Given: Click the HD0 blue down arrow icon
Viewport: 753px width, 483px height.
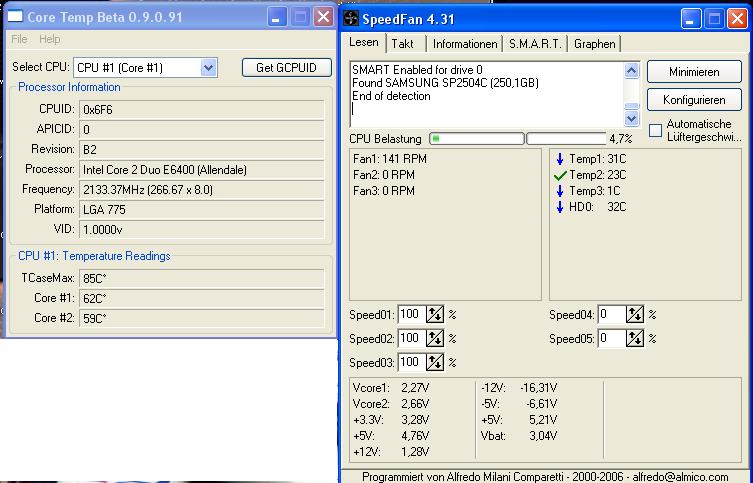Looking at the screenshot, I should point(559,207).
